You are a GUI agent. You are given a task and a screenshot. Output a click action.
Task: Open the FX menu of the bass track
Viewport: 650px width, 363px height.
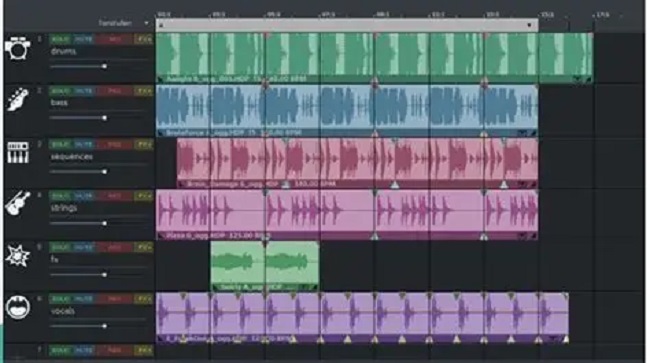tap(143, 91)
